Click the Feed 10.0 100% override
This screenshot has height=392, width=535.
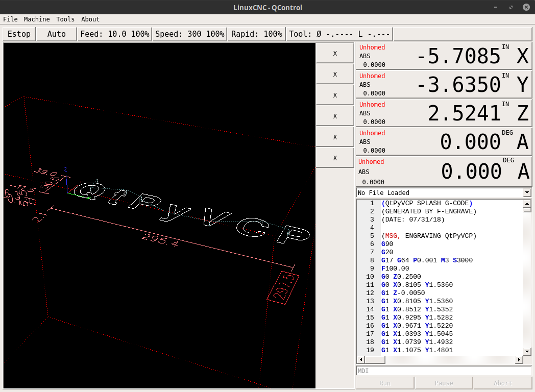tap(115, 34)
